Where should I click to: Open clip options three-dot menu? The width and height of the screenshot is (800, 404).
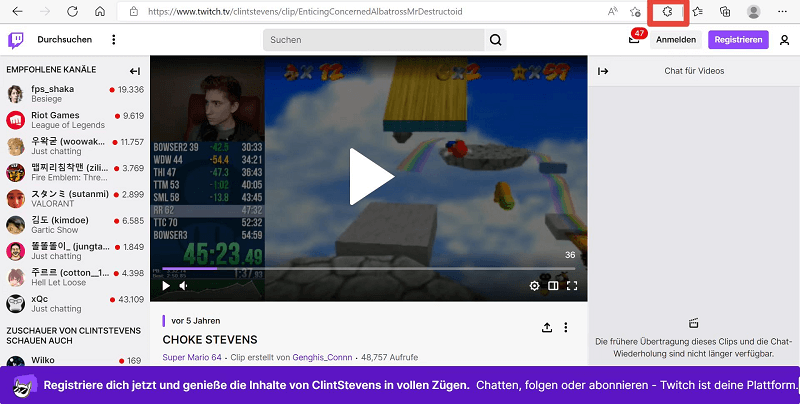566,327
